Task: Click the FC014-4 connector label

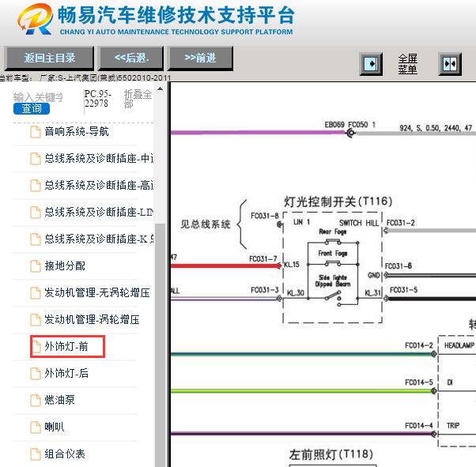Action: (419, 426)
